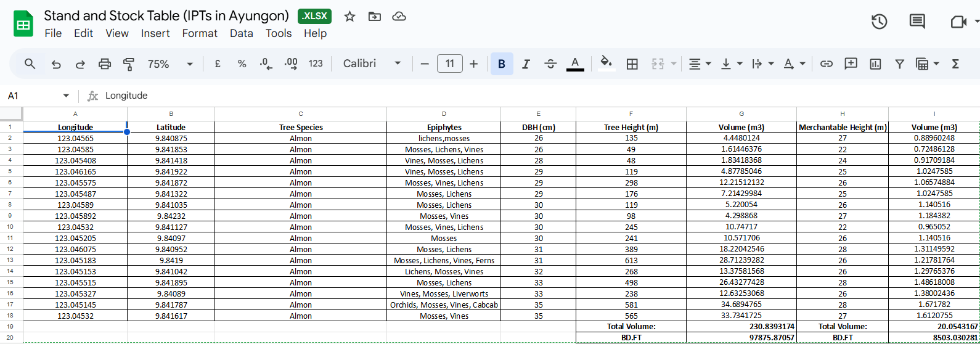Screen dimensions: 980x344
Task: Open the search menus magnifier
Action: [30, 63]
